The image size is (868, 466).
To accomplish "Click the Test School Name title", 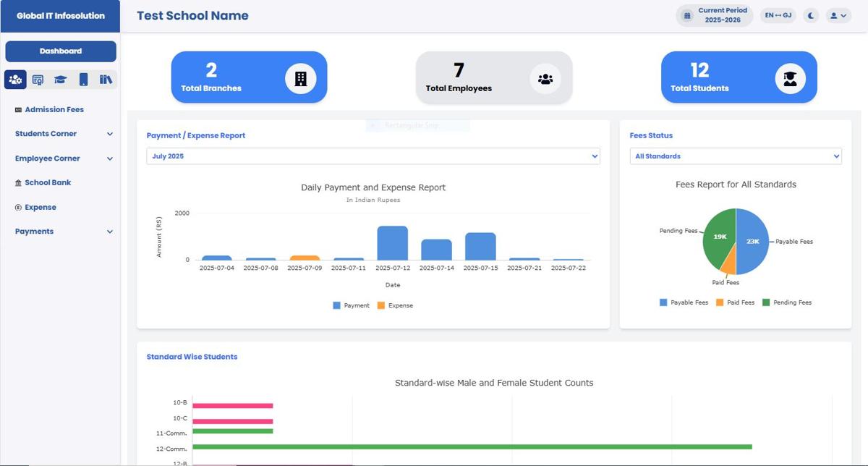I will click(192, 16).
